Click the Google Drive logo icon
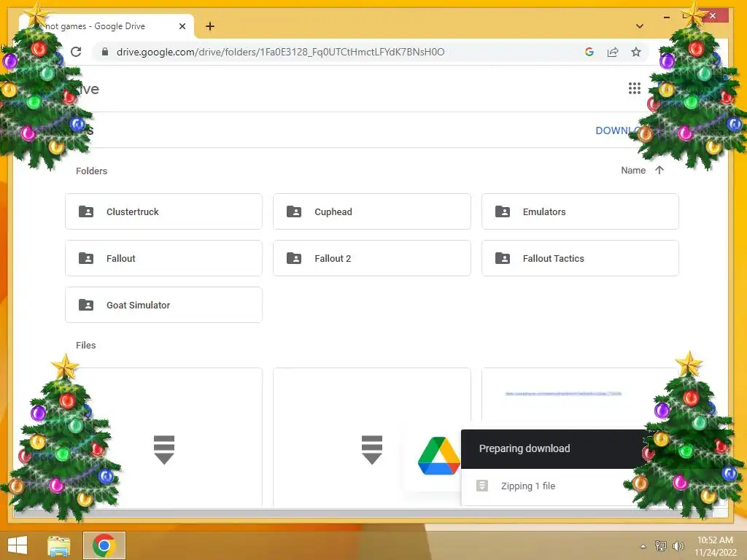The width and height of the screenshot is (747, 560). click(x=438, y=456)
